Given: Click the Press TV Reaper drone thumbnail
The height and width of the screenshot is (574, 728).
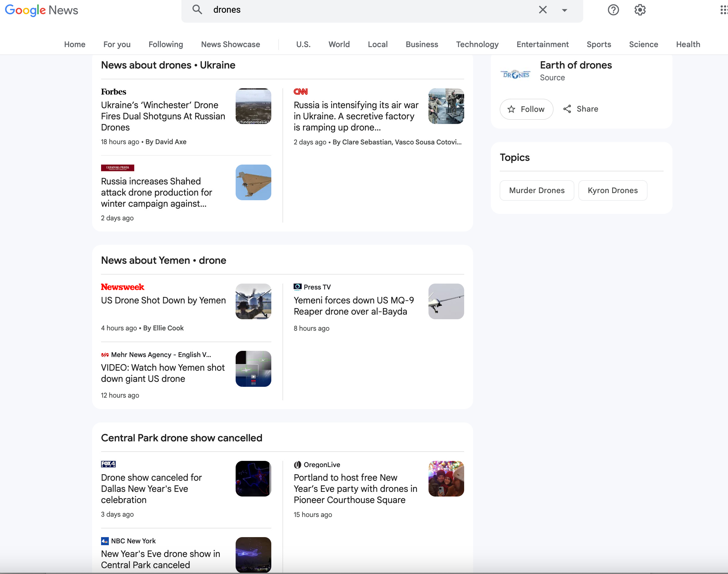Looking at the screenshot, I should 446,302.
